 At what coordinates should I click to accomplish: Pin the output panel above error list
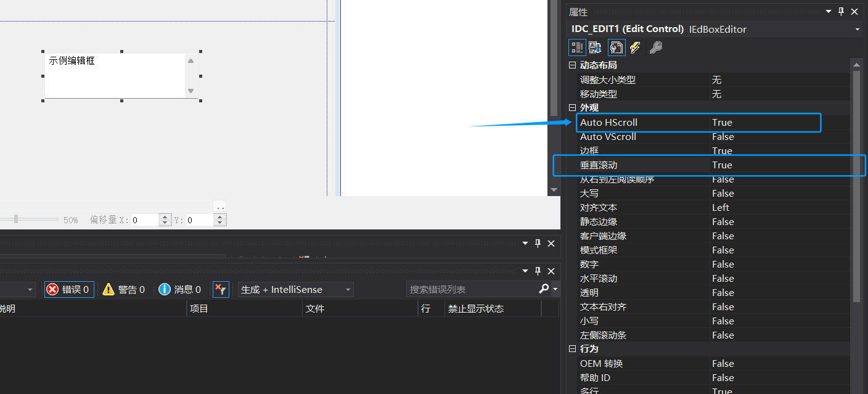pyautogui.click(x=538, y=244)
